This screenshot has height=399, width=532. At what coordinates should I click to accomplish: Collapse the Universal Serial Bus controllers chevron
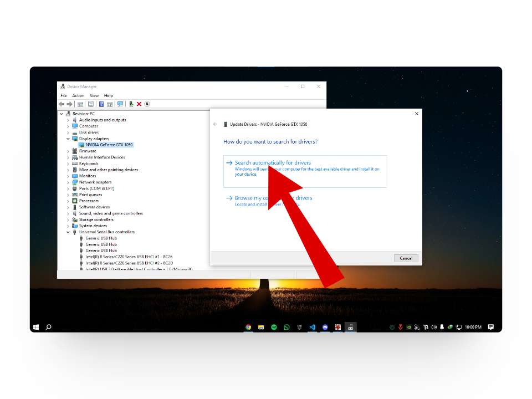coord(68,232)
